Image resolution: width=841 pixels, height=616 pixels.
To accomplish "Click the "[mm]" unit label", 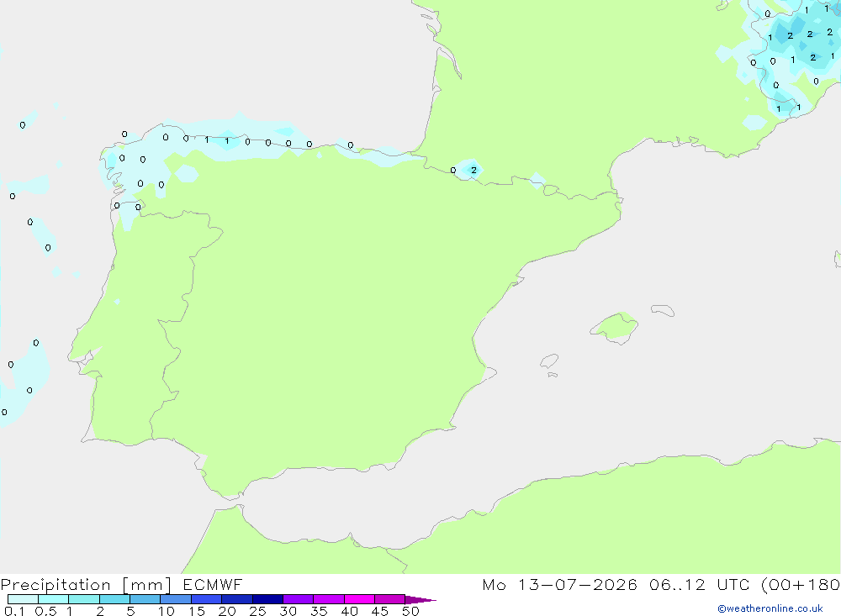I will tap(147, 585).
